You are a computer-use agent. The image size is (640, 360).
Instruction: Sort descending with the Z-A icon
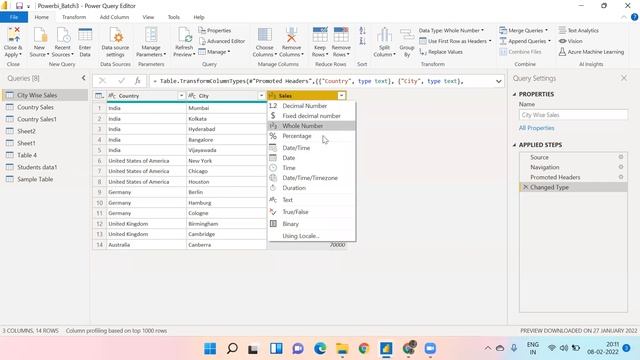(x=362, y=41)
